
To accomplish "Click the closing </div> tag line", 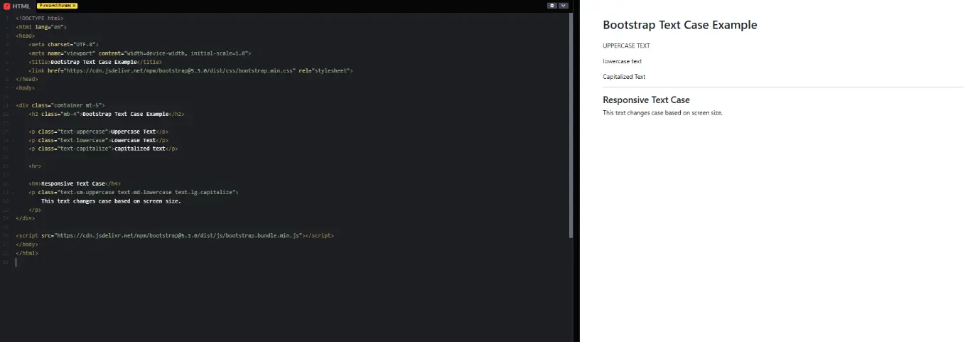I will [x=26, y=218].
